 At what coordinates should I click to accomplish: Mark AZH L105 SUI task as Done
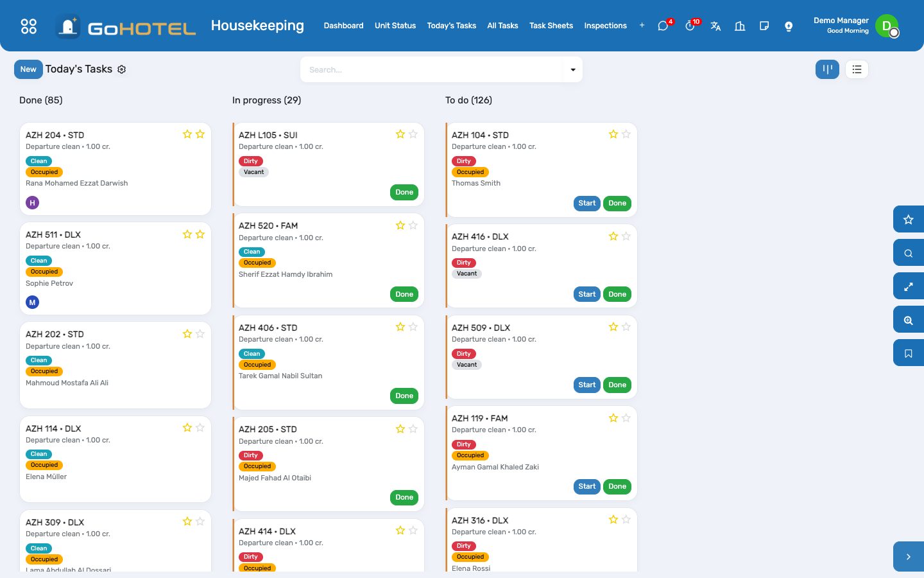coord(404,192)
